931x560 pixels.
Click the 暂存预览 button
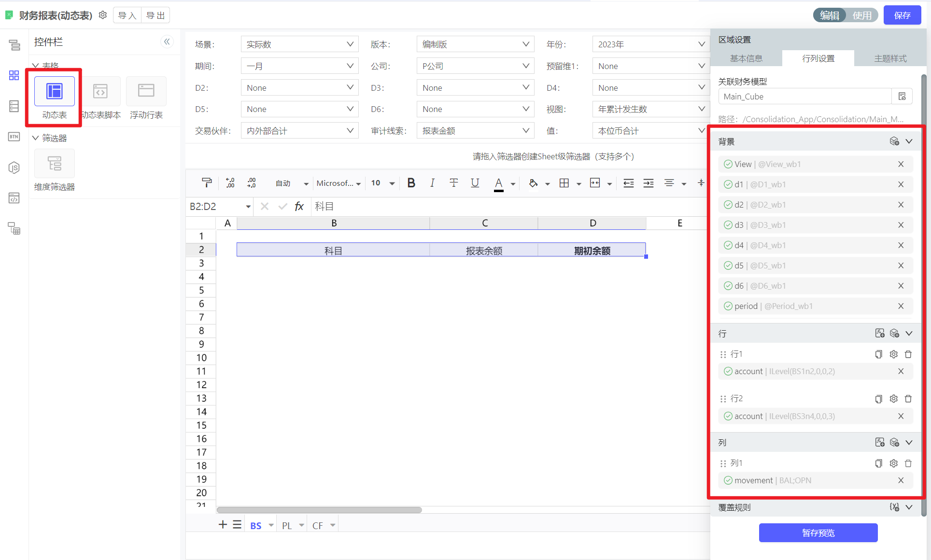pos(818,533)
